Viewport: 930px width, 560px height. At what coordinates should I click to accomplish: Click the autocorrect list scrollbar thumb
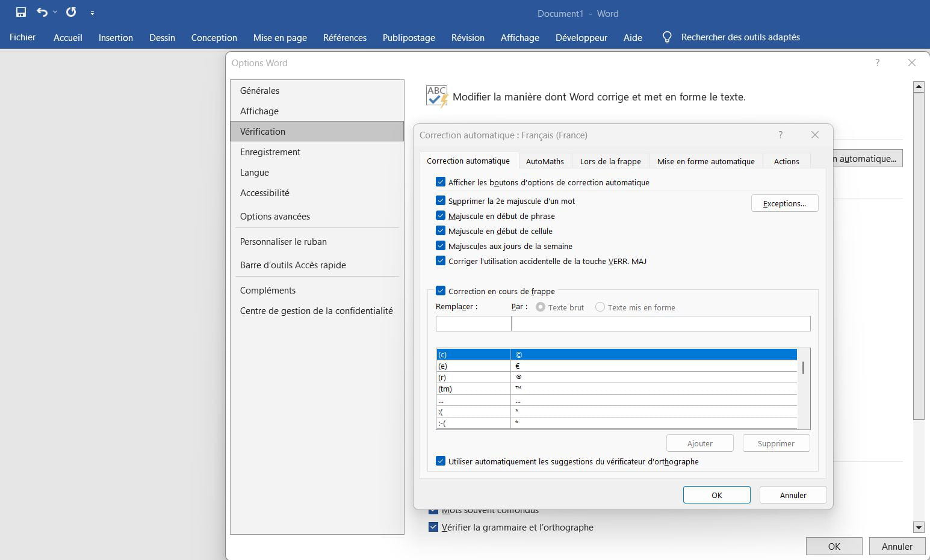(x=804, y=368)
